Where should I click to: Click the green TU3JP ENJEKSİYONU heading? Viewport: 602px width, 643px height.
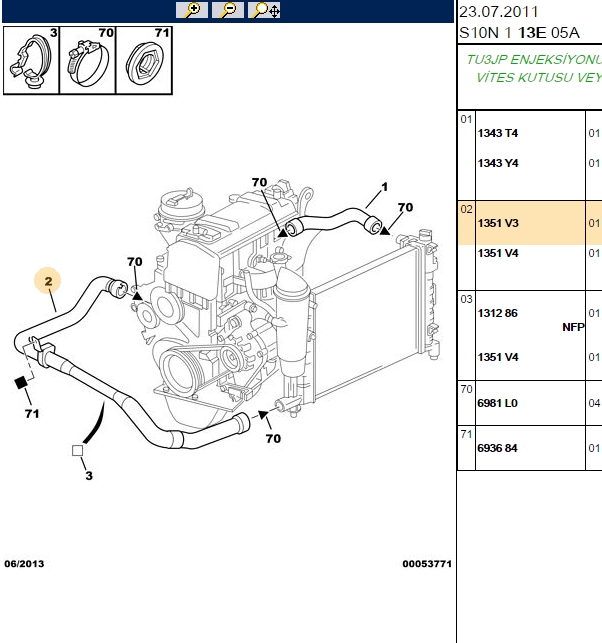click(534, 60)
